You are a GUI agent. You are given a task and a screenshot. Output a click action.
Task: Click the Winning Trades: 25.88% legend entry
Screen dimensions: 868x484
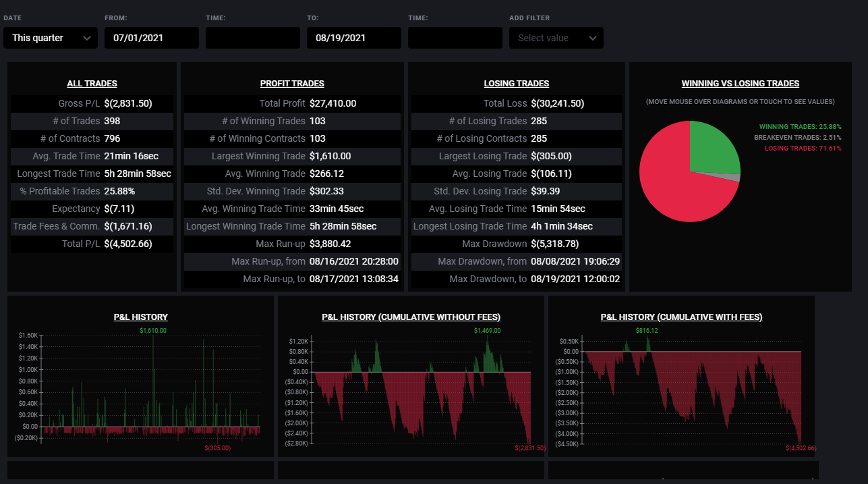pyautogui.click(x=800, y=127)
